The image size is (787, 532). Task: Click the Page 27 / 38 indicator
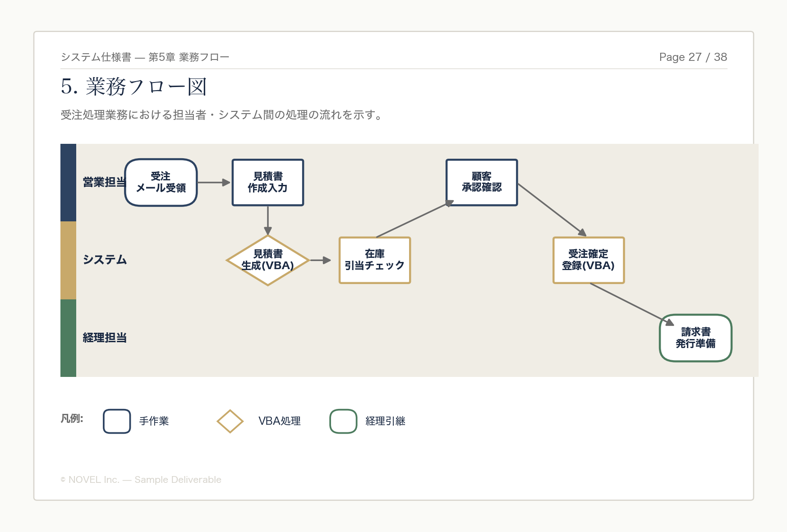coord(693,57)
